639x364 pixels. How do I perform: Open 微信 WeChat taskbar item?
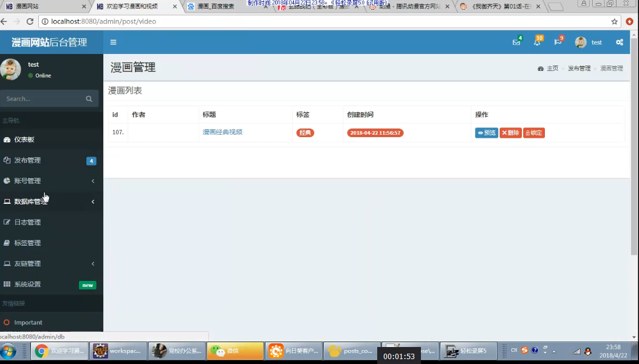[235, 351]
